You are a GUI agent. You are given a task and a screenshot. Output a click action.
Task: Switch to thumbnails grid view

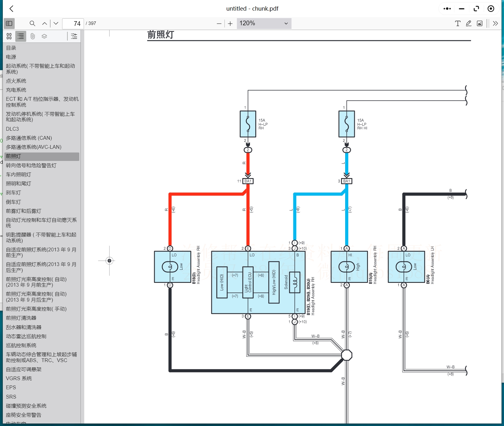9,36
